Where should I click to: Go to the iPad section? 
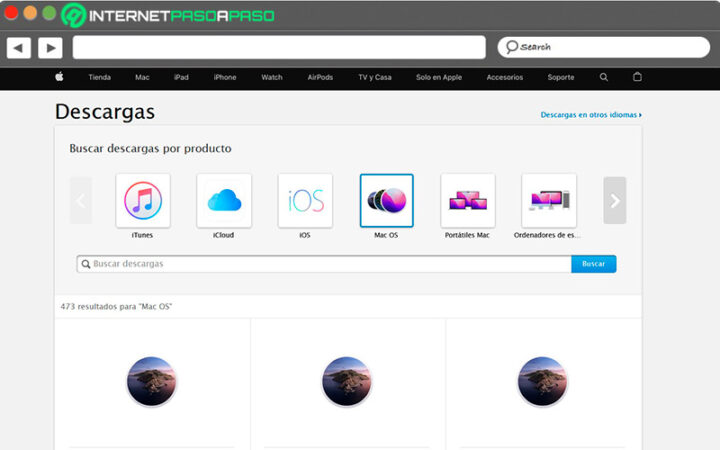pos(181,77)
